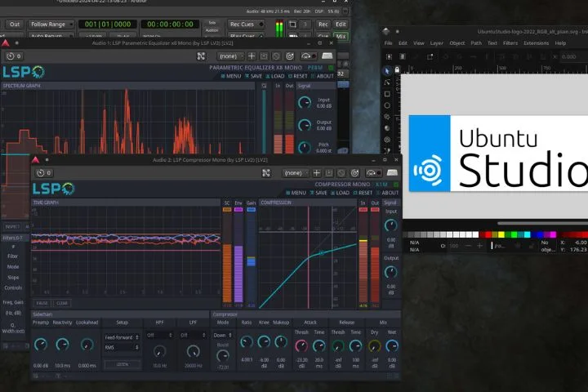The width and height of the screenshot is (588, 392).
Task: Click MENU in the Compressor plugin header
Action: [296, 193]
